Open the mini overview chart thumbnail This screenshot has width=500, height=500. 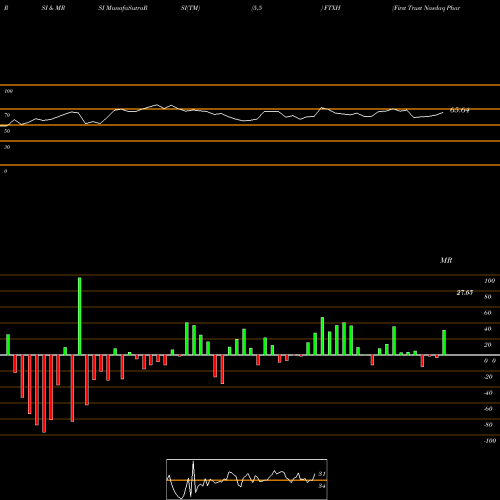[x=247, y=479]
